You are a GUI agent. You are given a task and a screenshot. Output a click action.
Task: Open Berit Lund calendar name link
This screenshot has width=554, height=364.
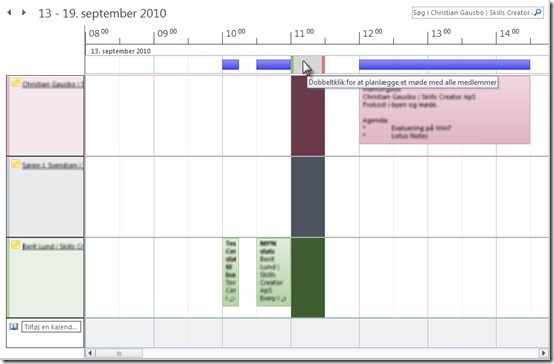point(53,246)
